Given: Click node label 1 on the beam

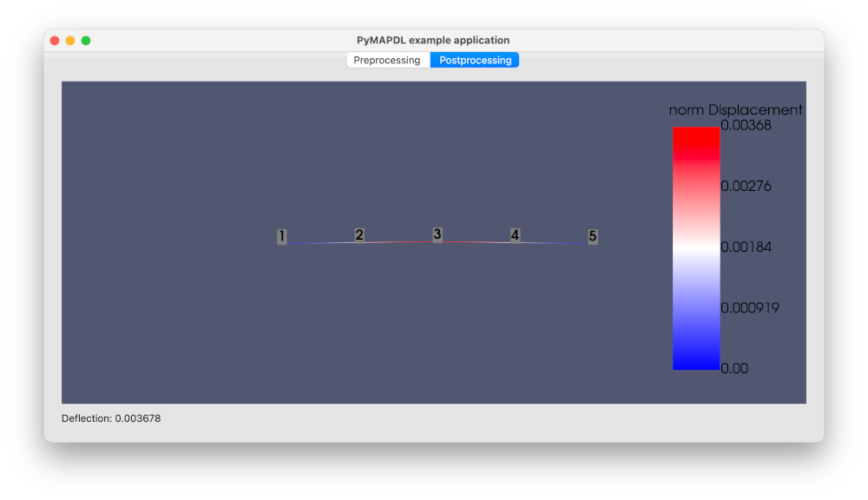Looking at the screenshot, I should click(x=282, y=236).
